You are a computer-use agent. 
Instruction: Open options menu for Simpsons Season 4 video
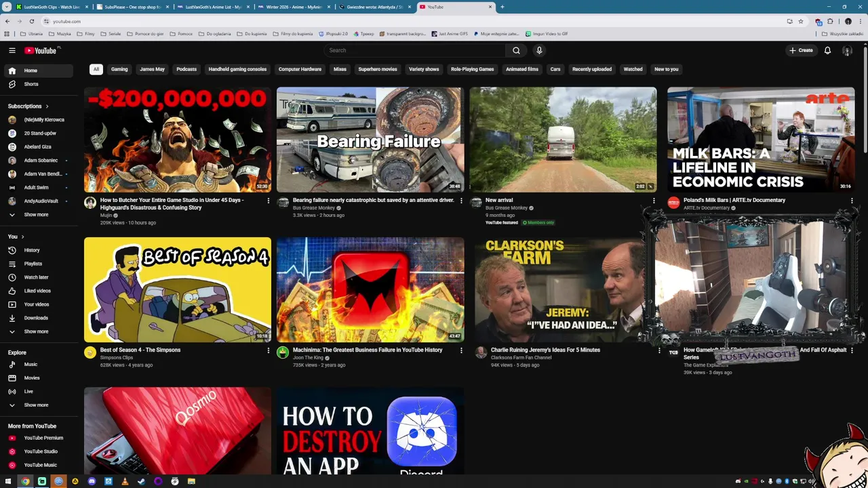pos(268,350)
